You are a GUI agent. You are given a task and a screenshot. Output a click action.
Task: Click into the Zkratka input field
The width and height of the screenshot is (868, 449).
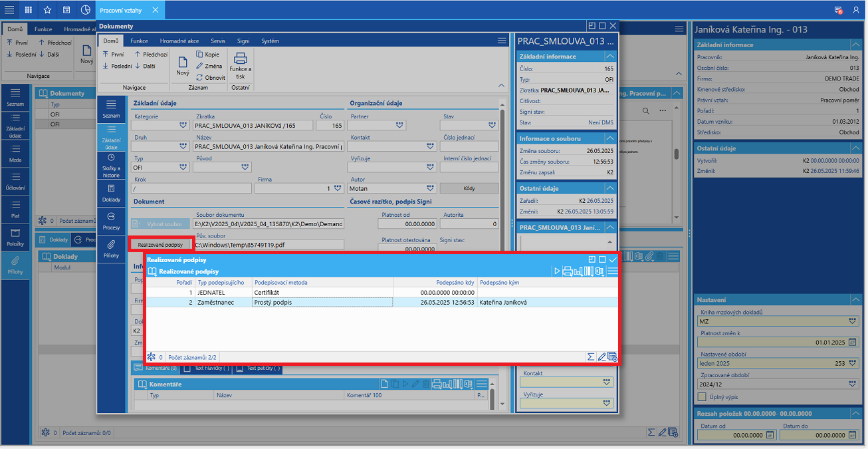(x=253, y=125)
